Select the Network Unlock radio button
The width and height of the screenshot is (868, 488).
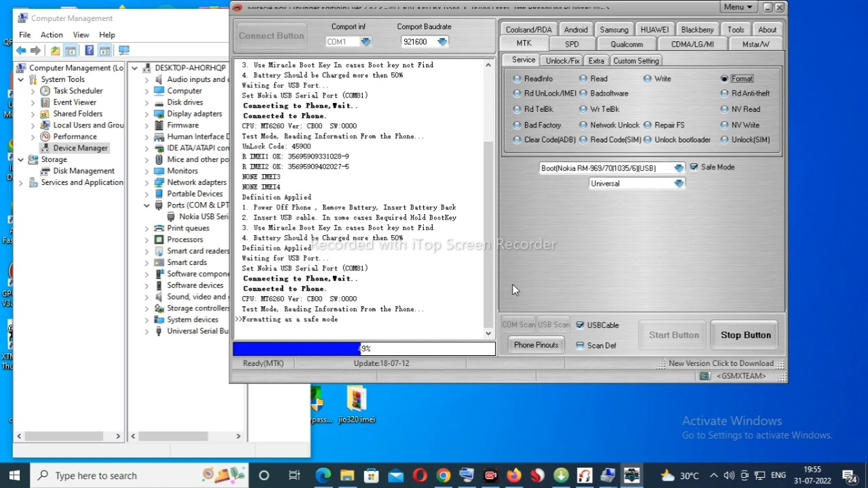pyautogui.click(x=583, y=125)
